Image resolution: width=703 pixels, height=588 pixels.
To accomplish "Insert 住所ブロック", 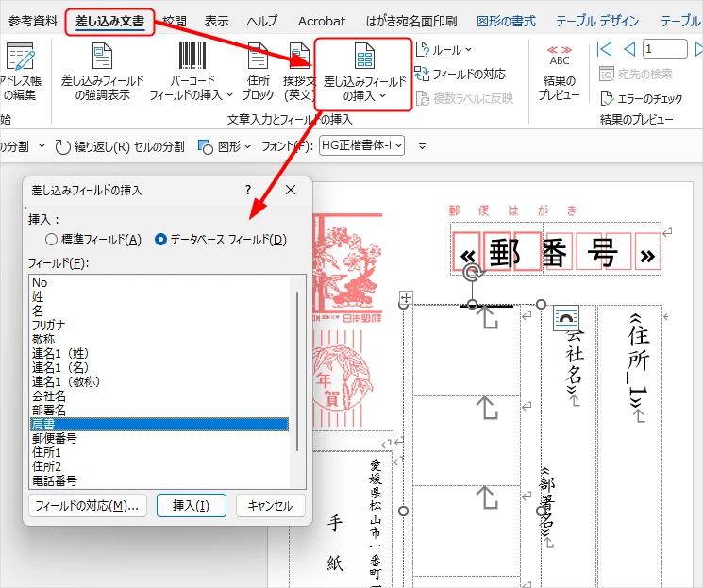I will pos(258,72).
